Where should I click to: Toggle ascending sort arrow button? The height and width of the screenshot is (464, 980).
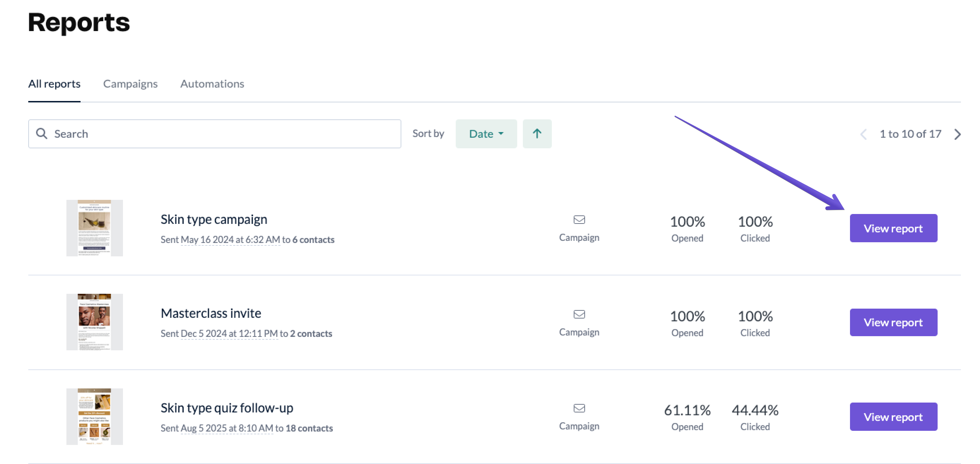[537, 133]
